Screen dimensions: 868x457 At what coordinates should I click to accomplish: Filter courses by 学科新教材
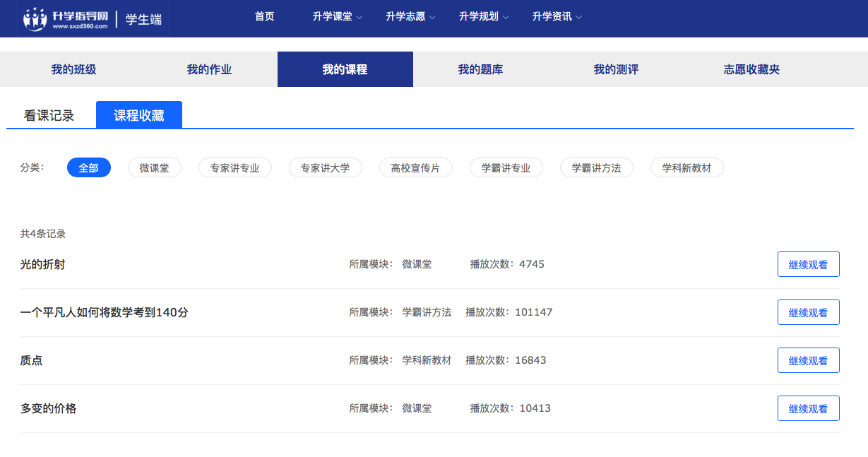click(x=686, y=168)
